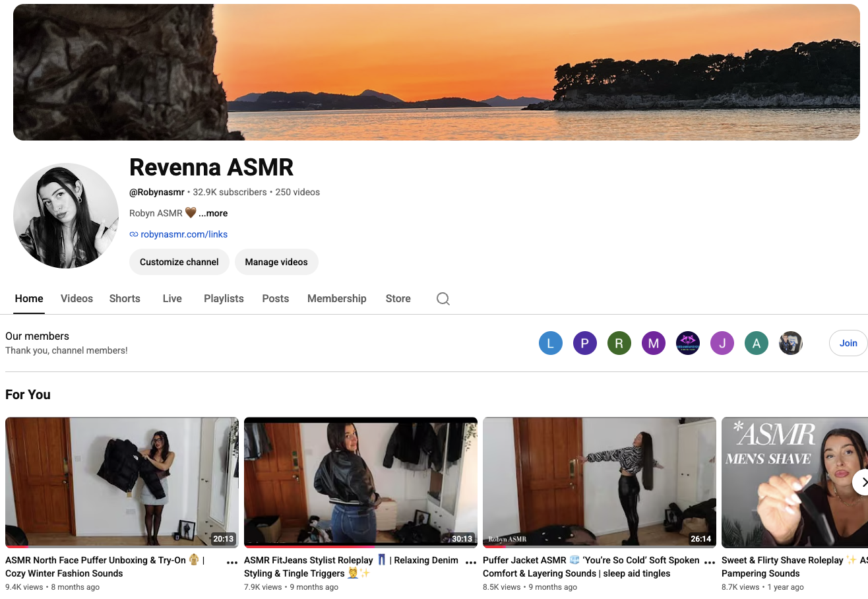
Task: Click member avatar with letter P
Action: click(585, 343)
